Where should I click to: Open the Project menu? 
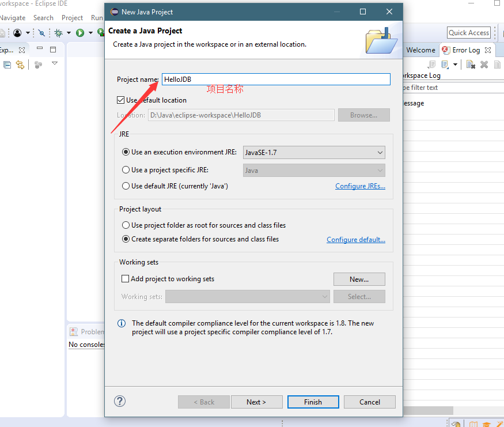[73, 18]
